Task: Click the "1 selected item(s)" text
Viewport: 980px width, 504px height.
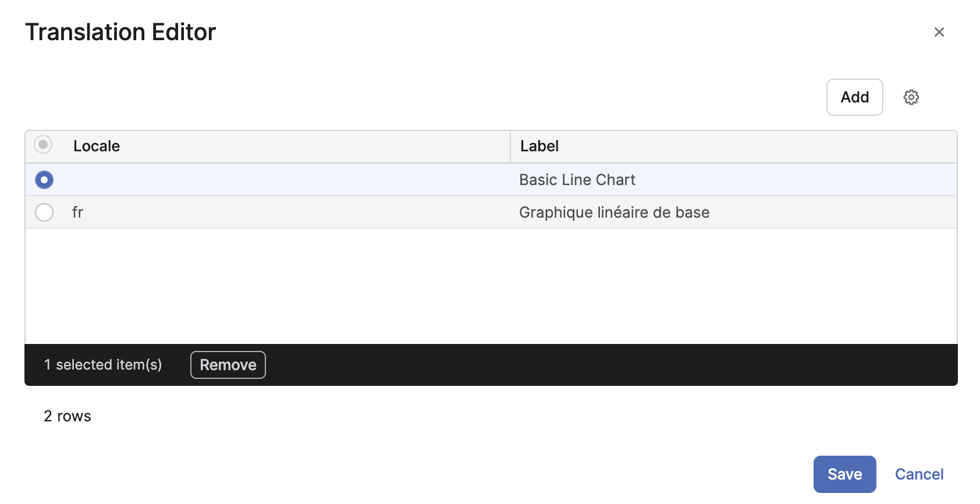Action: (x=103, y=365)
